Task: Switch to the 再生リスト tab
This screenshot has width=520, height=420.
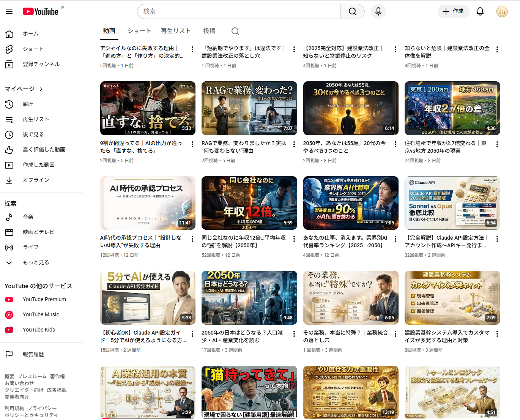Action: pyautogui.click(x=176, y=31)
